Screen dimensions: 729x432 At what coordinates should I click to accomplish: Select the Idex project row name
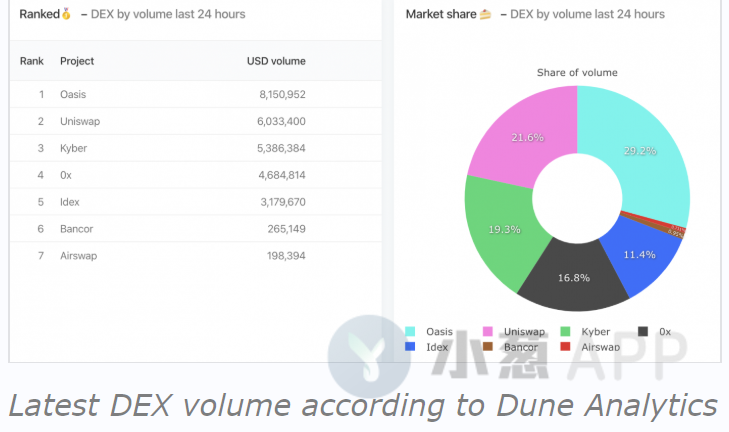click(70, 202)
